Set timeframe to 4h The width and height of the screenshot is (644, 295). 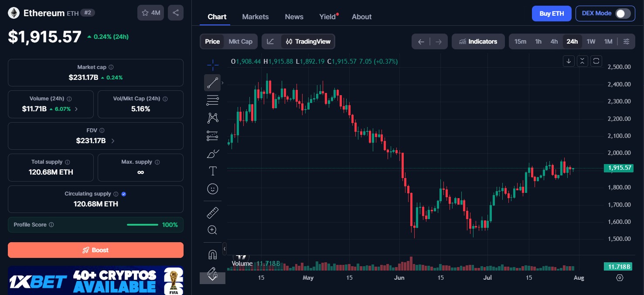click(x=554, y=41)
